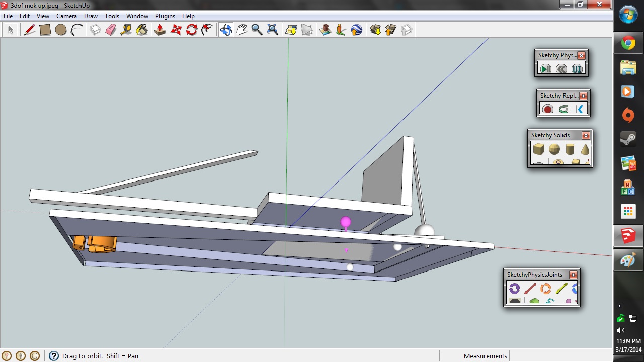Select the Rotate tool
Screen dimensions: 644x362
pos(191,30)
